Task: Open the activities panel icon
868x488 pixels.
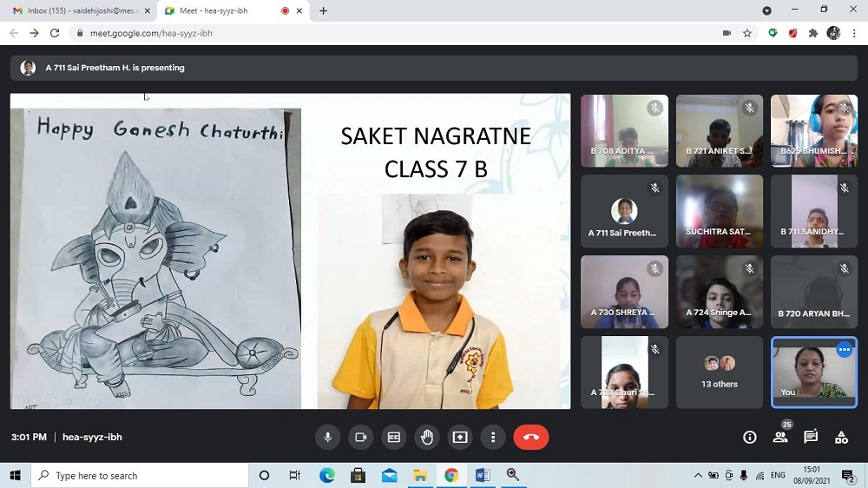Action: pyautogui.click(x=841, y=438)
